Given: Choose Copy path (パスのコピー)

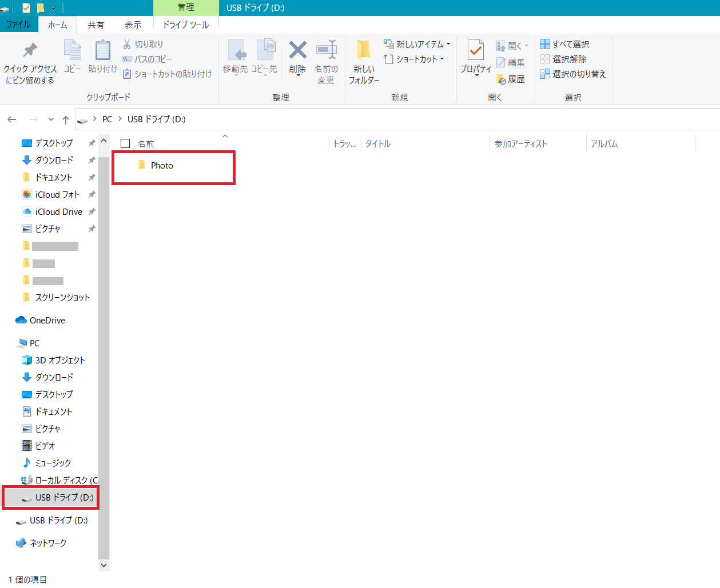Looking at the screenshot, I should tap(147, 59).
